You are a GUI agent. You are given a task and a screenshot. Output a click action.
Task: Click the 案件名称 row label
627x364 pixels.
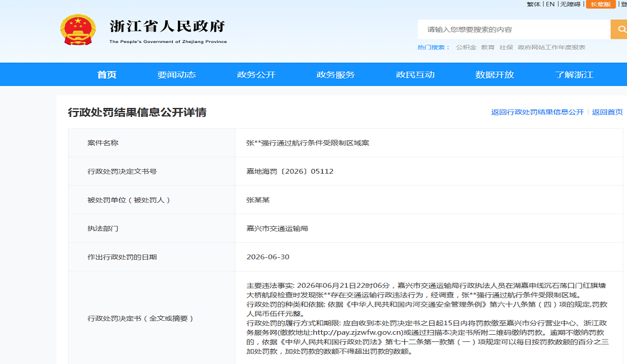[x=103, y=143]
